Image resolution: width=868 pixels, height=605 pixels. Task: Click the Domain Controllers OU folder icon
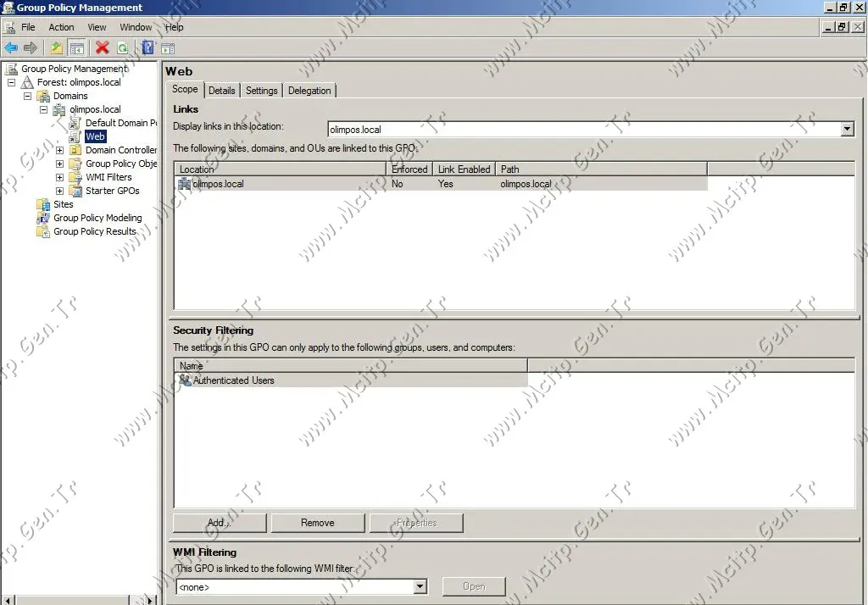[x=75, y=150]
